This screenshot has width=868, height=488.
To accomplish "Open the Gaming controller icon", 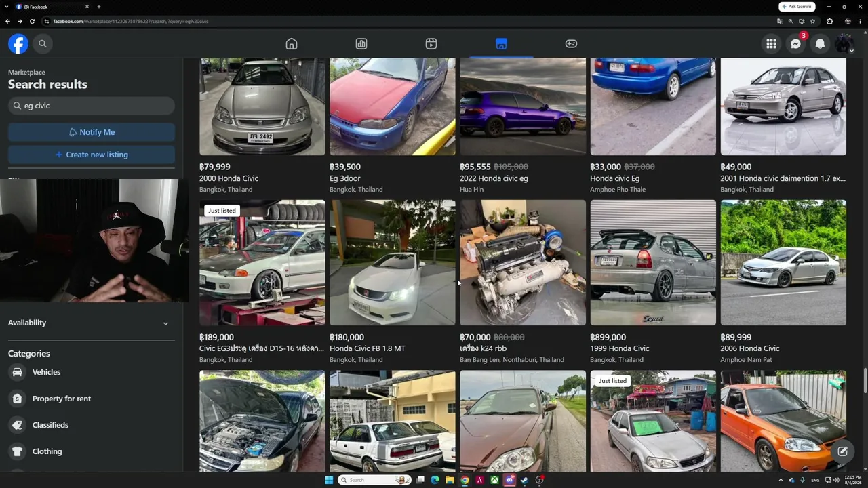I will pos(572,44).
